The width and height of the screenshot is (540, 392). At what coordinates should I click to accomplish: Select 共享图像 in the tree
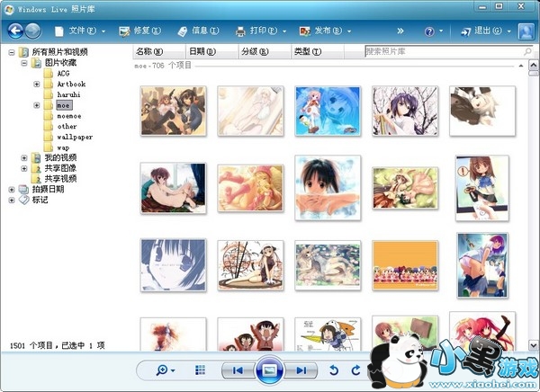click(60, 168)
